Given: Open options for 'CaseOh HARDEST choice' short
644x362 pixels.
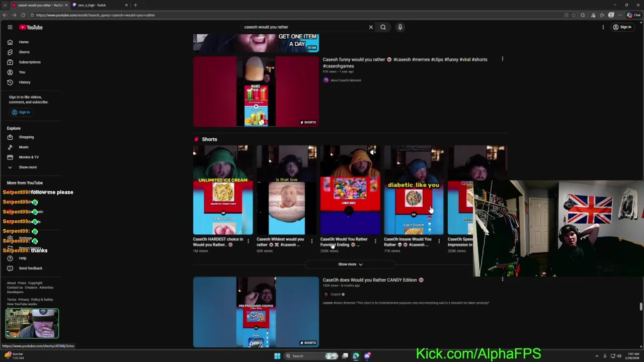Looking at the screenshot, I should 248,242.
